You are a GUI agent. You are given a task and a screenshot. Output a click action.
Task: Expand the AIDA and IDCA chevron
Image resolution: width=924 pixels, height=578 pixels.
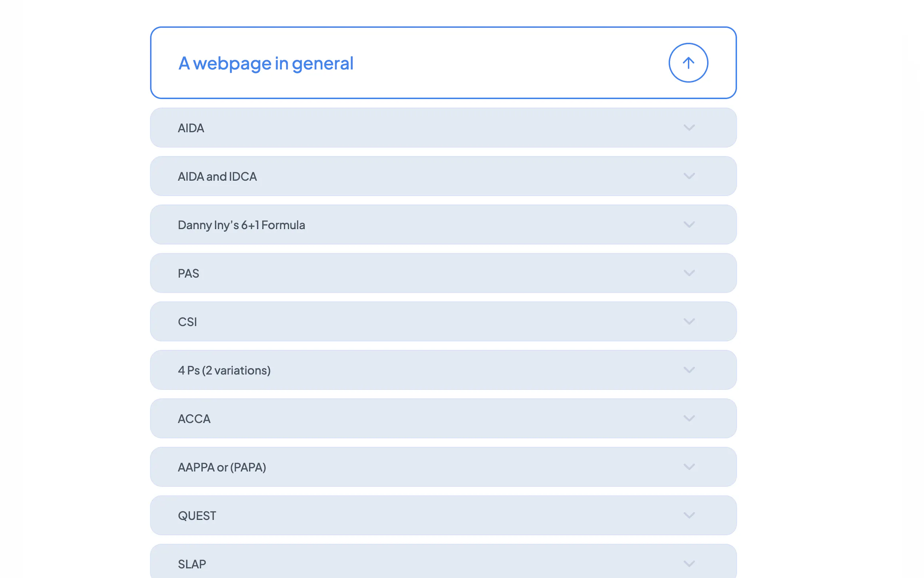[x=689, y=176]
